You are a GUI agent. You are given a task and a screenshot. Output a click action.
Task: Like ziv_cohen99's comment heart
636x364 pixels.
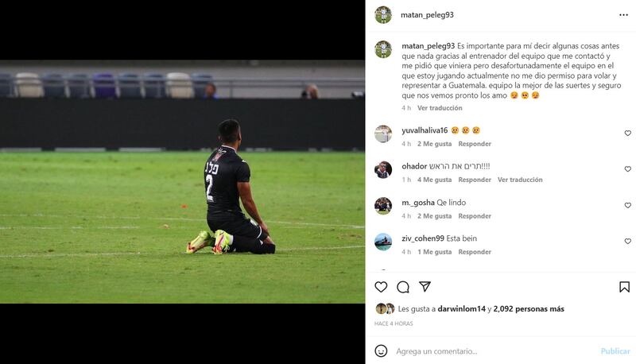click(627, 241)
